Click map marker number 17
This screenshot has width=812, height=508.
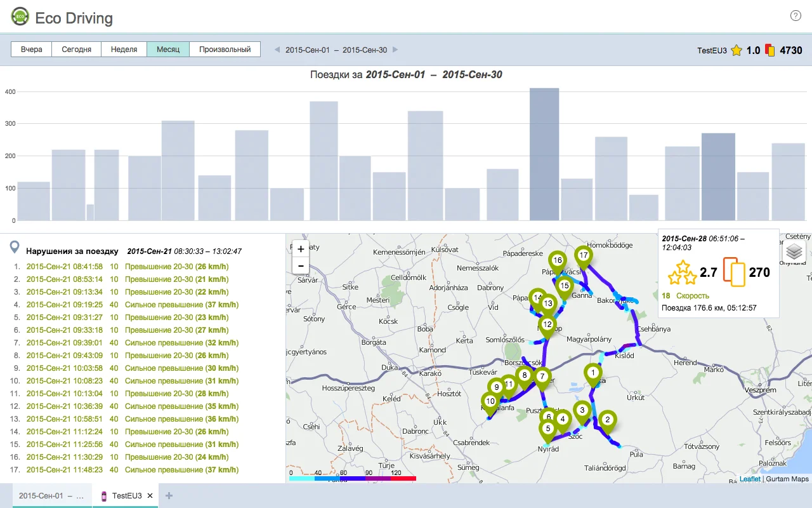(584, 256)
